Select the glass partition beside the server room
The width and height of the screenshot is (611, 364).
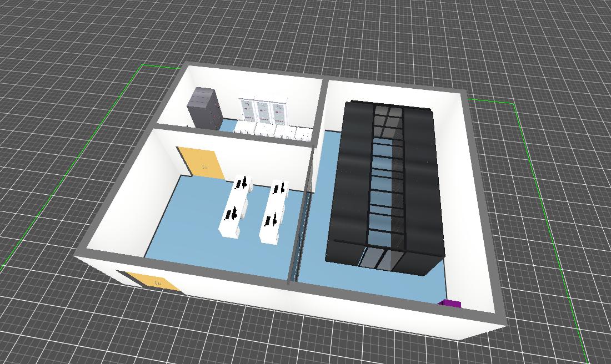pos(307,222)
